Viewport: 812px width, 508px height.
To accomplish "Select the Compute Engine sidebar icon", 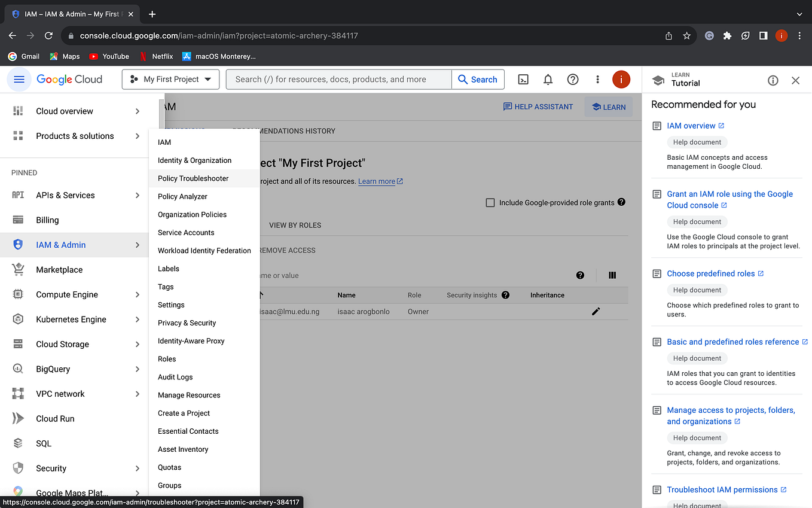I will (19, 294).
